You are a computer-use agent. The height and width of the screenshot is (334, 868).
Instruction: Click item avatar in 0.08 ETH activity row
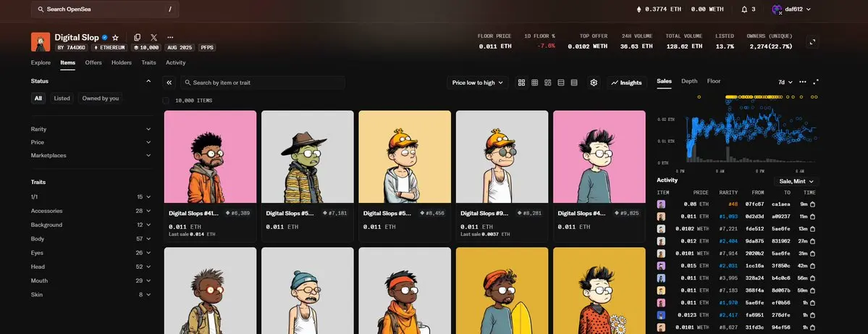point(661,204)
